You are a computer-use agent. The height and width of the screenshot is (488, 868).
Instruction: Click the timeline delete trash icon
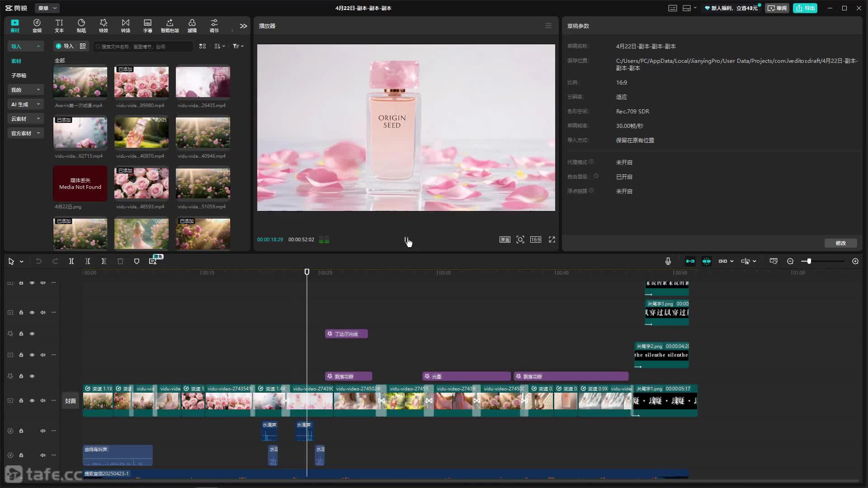click(x=120, y=261)
